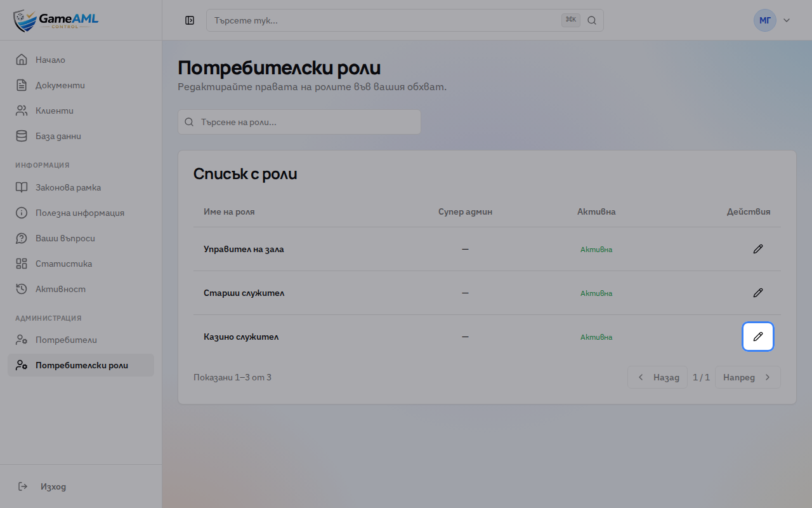Click the role search magnifier icon

[x=189, y=122]
